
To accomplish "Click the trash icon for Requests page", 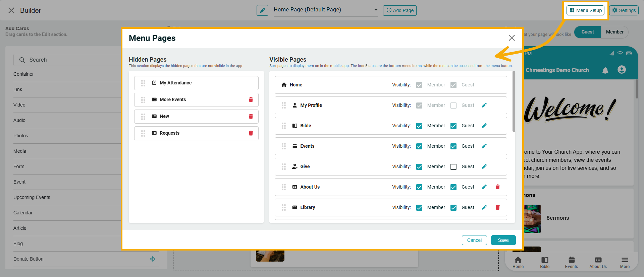I will coord(251,133).
